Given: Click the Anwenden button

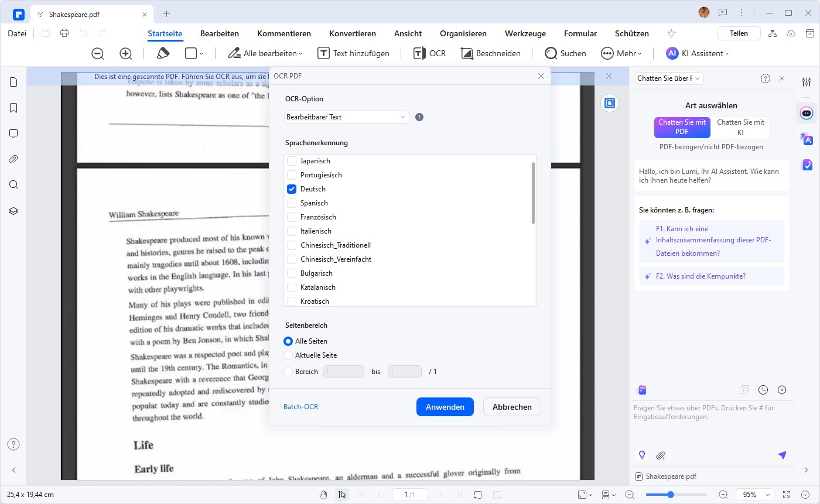Looking at the screenshot, I should pyautogui.click(x=445, y=407).
